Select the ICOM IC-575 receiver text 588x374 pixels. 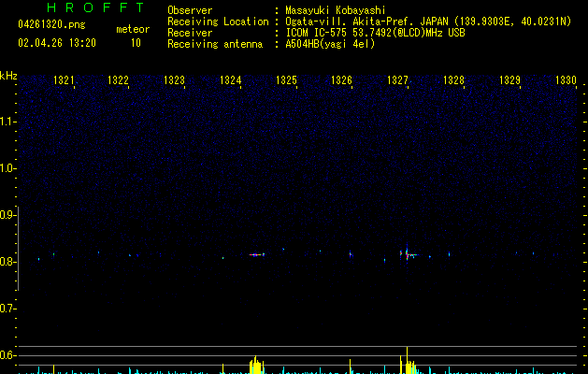(375, 33)
